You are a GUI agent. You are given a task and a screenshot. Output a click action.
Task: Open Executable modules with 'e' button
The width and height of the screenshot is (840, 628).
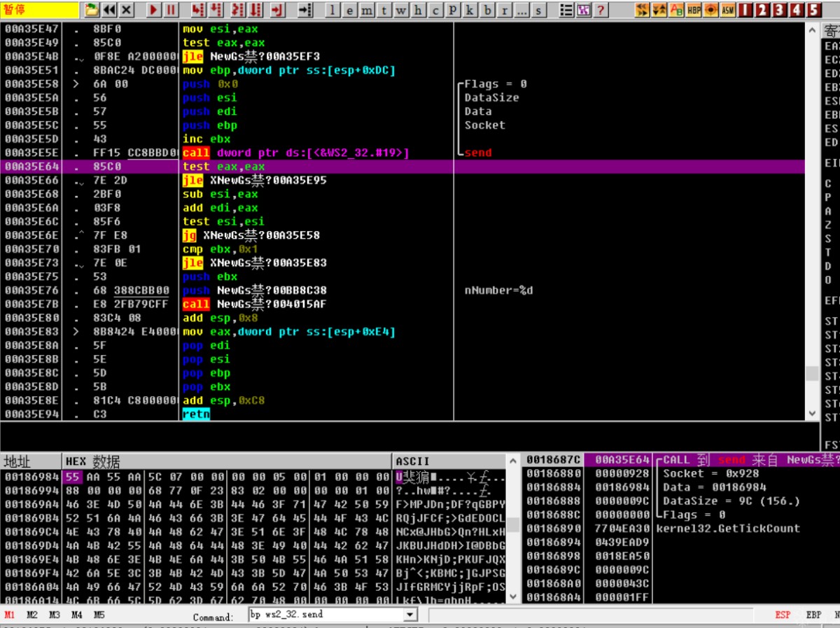click(x=350, y=10)
